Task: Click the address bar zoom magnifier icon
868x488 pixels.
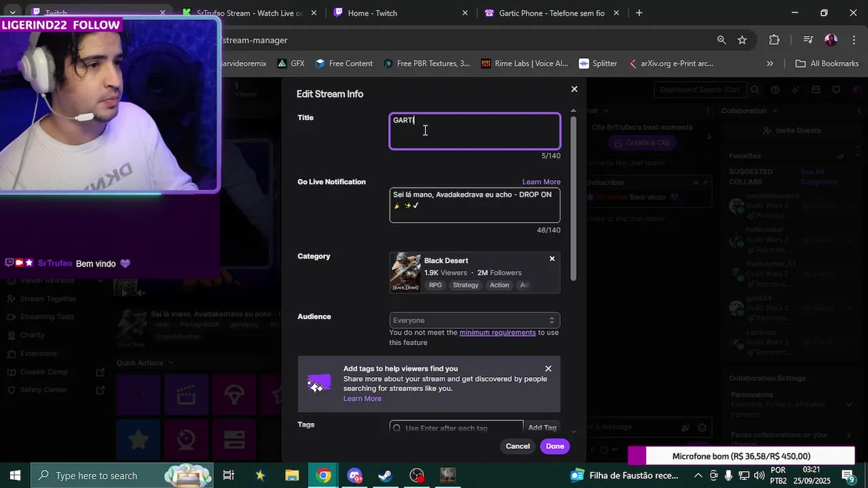Action: (x=722, y=40)
